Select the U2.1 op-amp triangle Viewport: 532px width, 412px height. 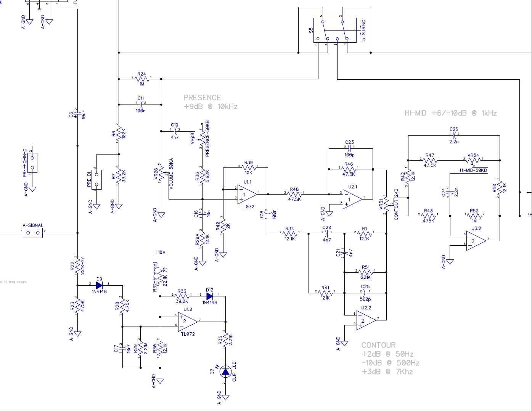[x=352, y=199]
